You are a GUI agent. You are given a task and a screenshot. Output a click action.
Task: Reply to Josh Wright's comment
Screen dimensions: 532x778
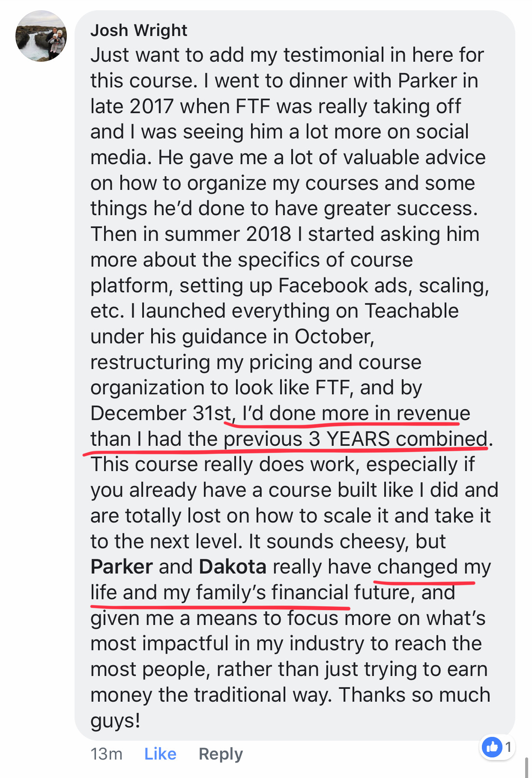point(221,754)
